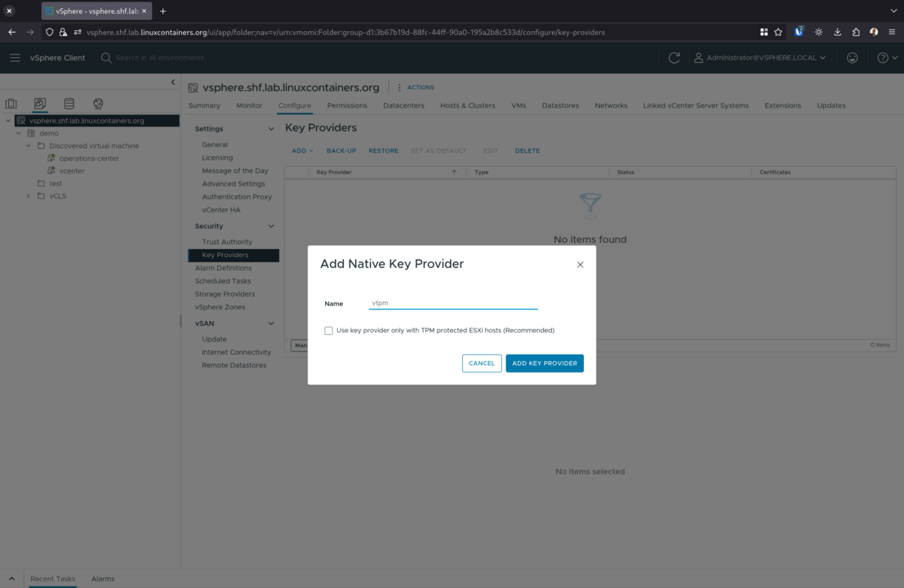Open the feedback smiley icon
Viewport: 904px width, 588px height.
(852, 58)
